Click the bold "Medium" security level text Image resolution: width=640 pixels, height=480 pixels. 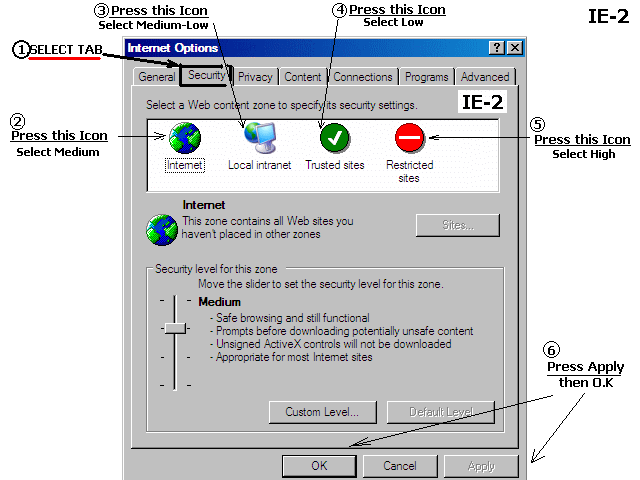point(220,302)
